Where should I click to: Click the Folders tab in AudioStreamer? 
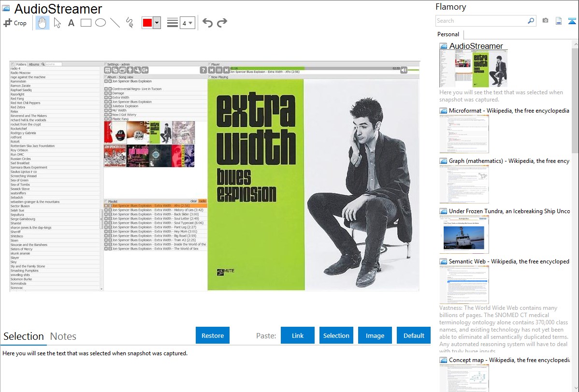click(21, 64)
